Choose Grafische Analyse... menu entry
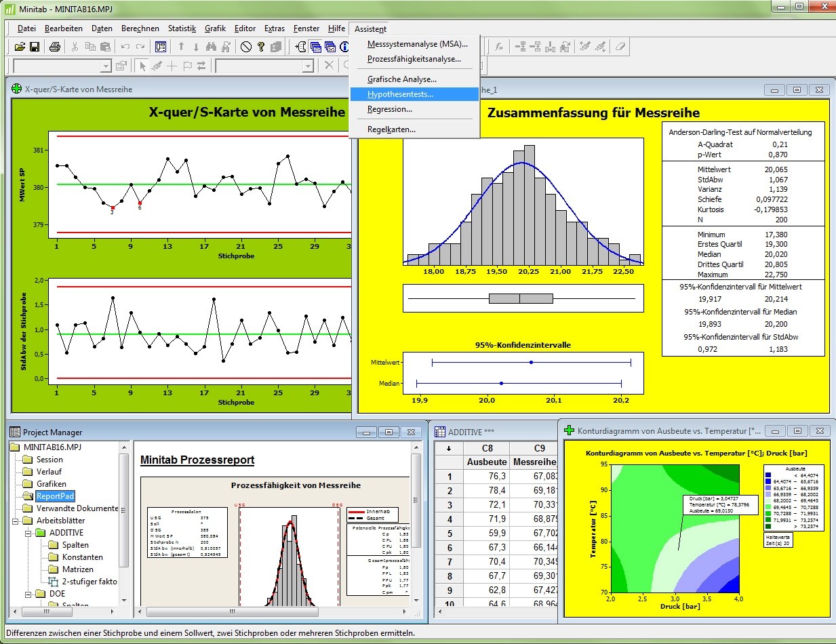Viewport: 836px width, 644px height. click(414, 79)
